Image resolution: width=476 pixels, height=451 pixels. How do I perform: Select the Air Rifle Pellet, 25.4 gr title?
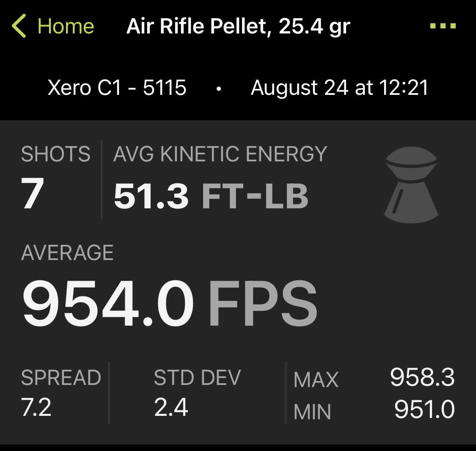[x=238, y=26]
